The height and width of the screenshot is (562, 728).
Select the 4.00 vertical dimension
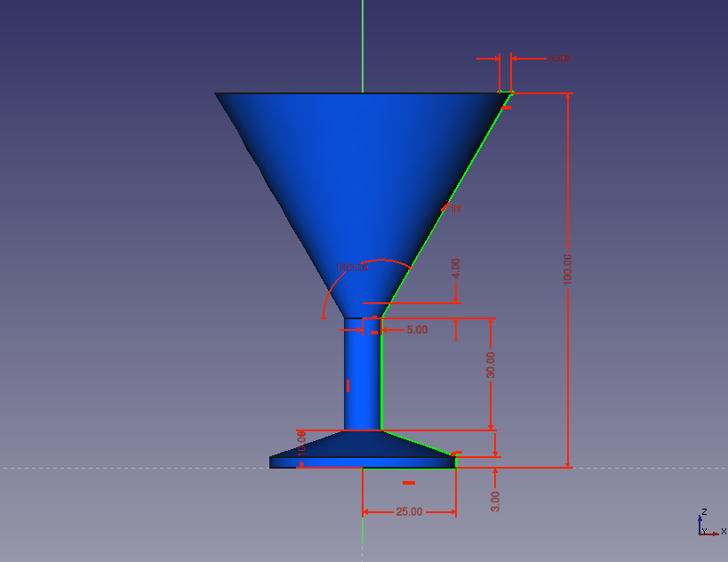[456, 269]
